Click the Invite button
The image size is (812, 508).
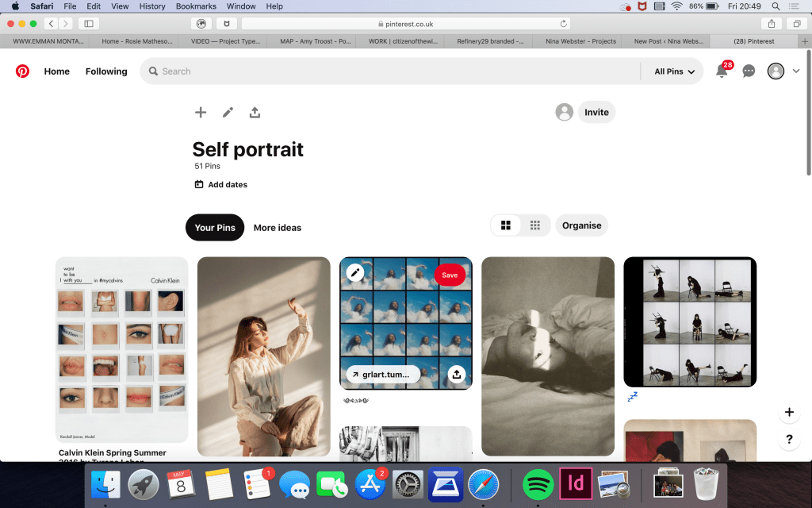pos(596,113)
